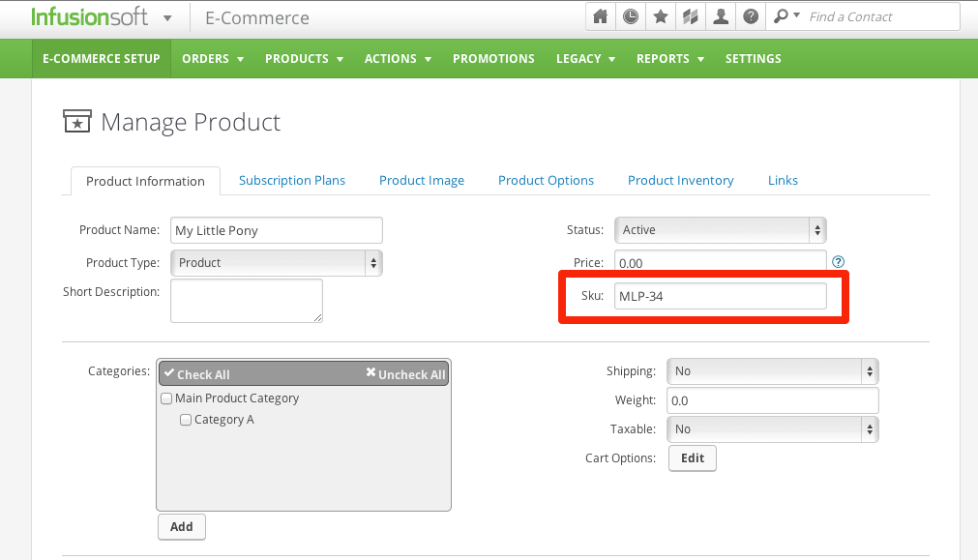Open the Settings menu item

point(753,59)
